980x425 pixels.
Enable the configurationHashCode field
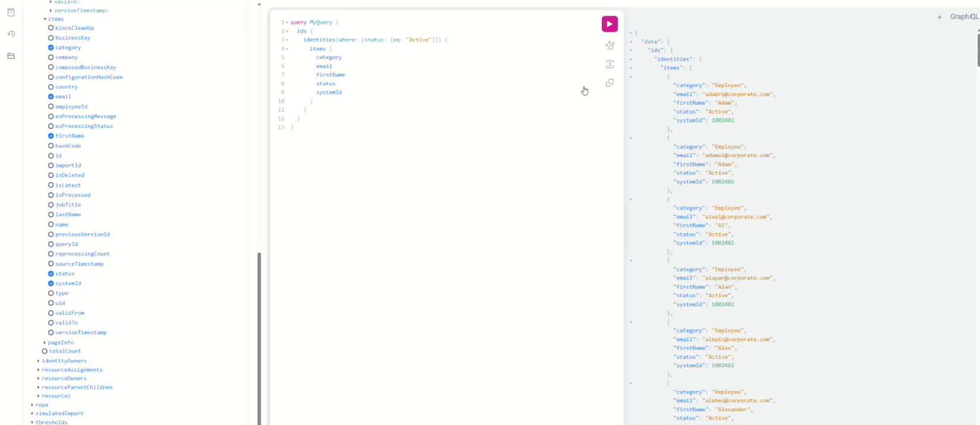click(x=51, y=77)
